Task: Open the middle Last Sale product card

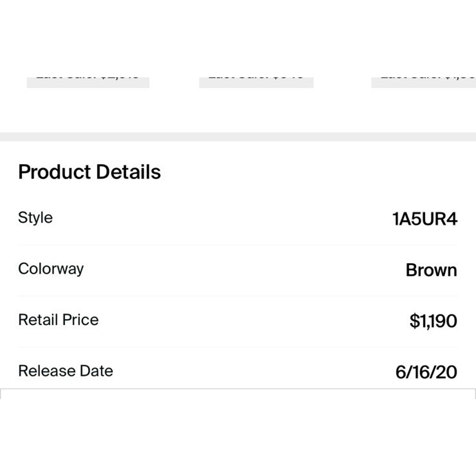Action: point(256,82)
